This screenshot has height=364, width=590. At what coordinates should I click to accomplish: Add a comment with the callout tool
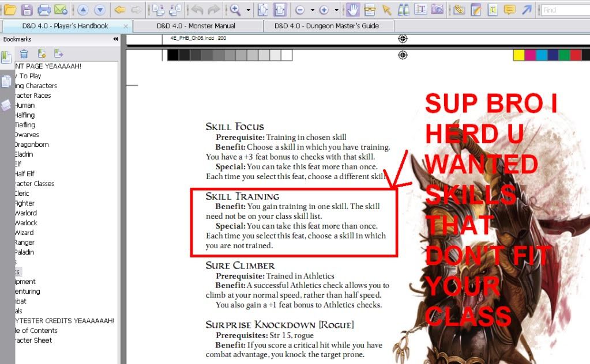509,10
